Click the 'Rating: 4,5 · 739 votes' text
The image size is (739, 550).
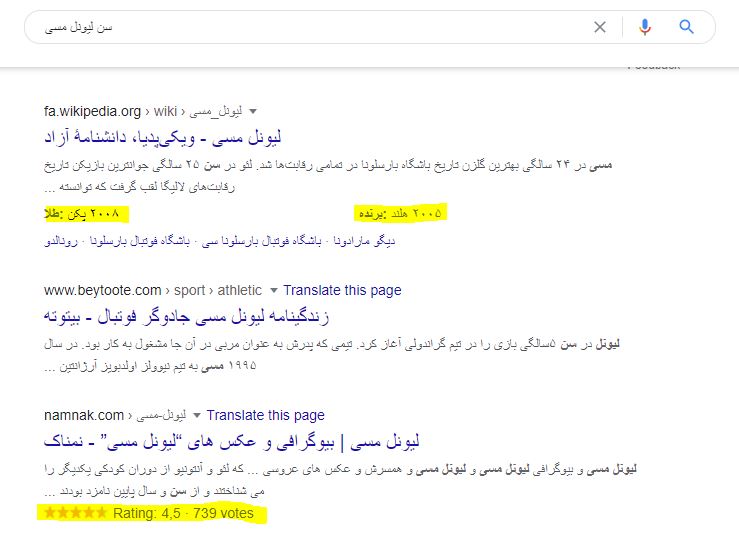[183, 513]
